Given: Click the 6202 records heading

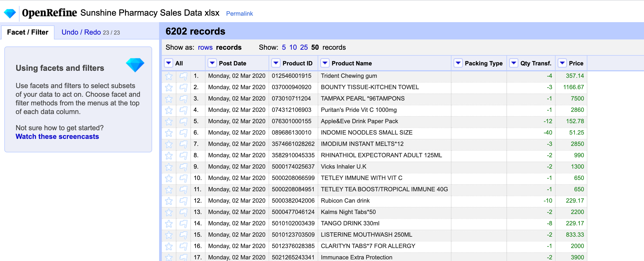Looking at the screenshot, I should click(195, 31).
